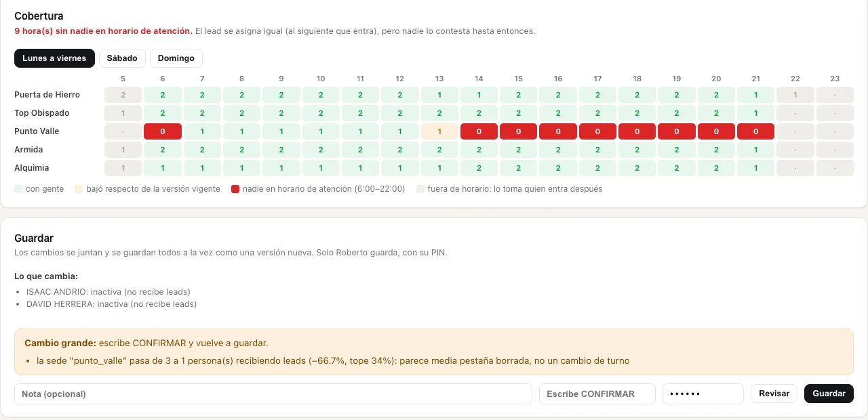
Task: Click the hour 23 column header
Action: point(835,79)
